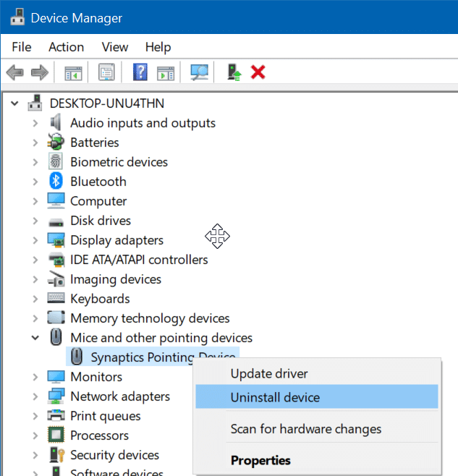458x476 pixels.
Task: Click the Mice and other pointing devices icon
Action: coord(56,337)
